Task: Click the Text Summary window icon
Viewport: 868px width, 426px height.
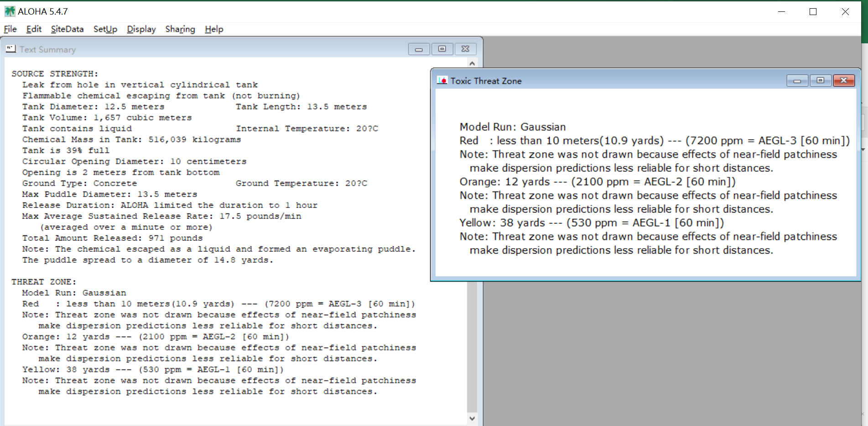Action: [x=11, y=48]
